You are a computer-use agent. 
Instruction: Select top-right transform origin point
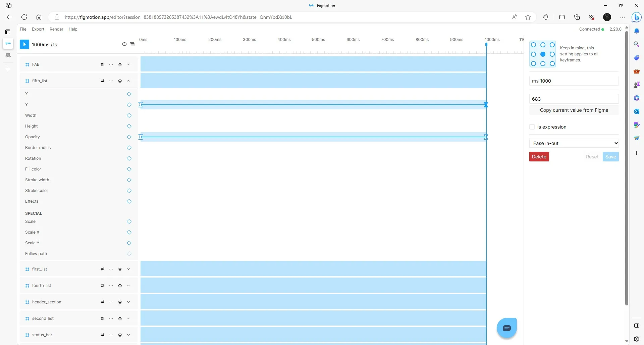[x=552, y=45]
